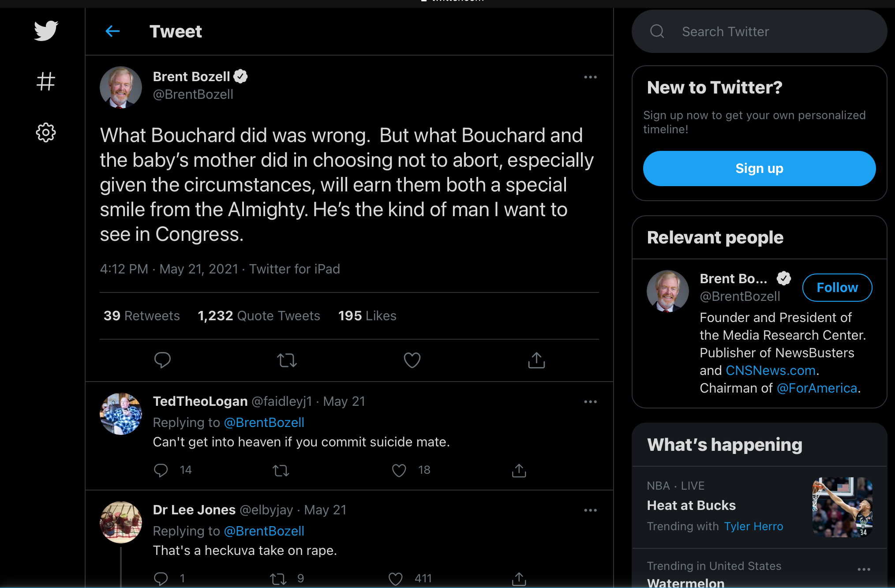Image resolution: width=895 pixels, height=588 pixels.
Task: View the 39 Retweets list
Action: [142, 316]
